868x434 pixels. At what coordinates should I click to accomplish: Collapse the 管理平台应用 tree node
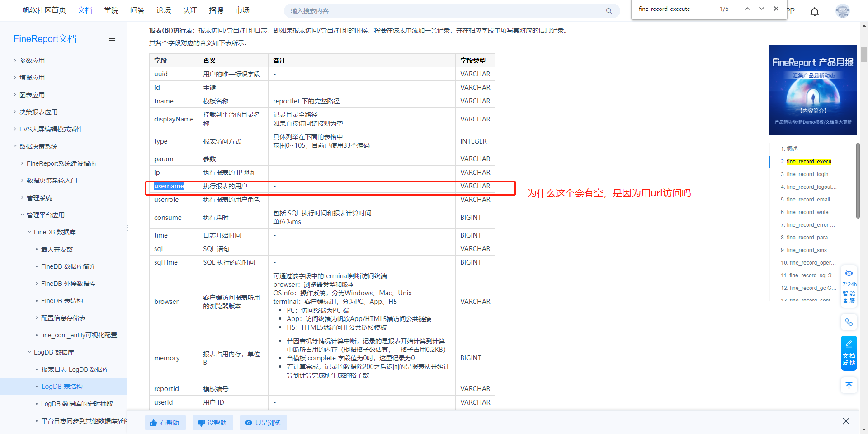22,215
